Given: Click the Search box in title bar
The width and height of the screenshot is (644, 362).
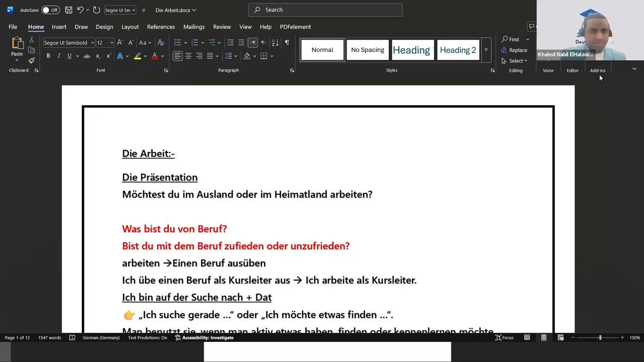Looking at the screenshot, I should [x=325, y=10].
